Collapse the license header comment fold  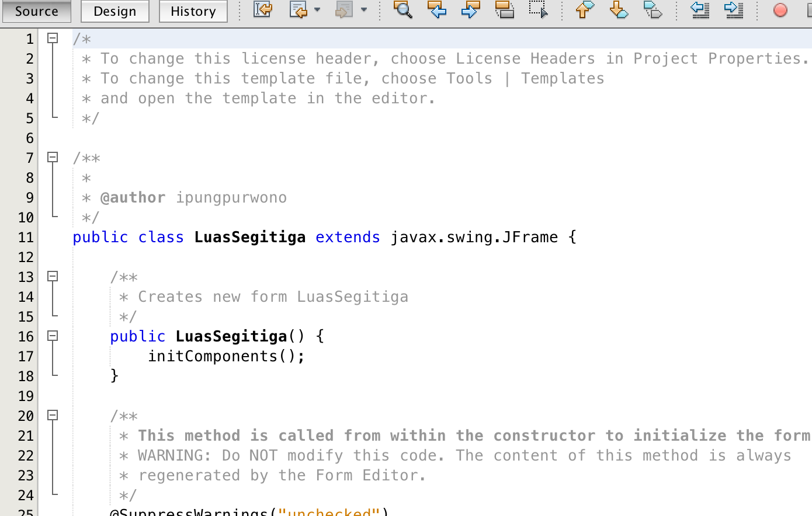pos(53,39)
